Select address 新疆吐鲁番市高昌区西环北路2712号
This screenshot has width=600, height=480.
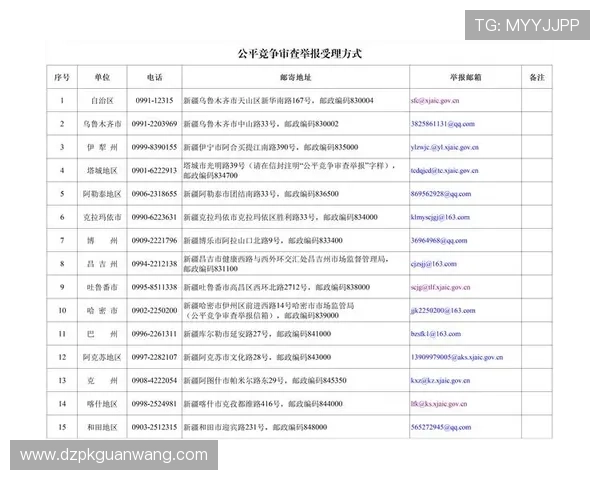pyautogui.click(x=246, y=287)
